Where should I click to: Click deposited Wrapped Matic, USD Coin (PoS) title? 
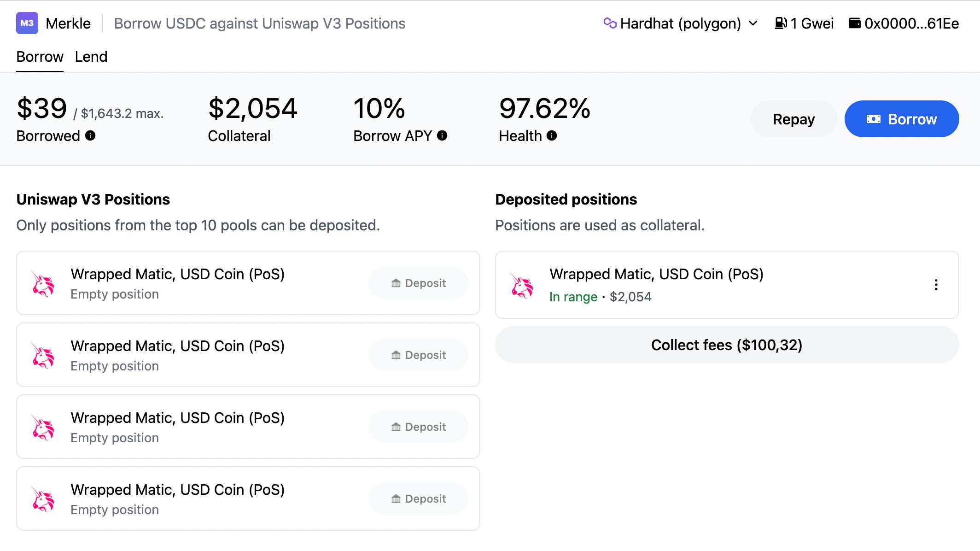656,274
